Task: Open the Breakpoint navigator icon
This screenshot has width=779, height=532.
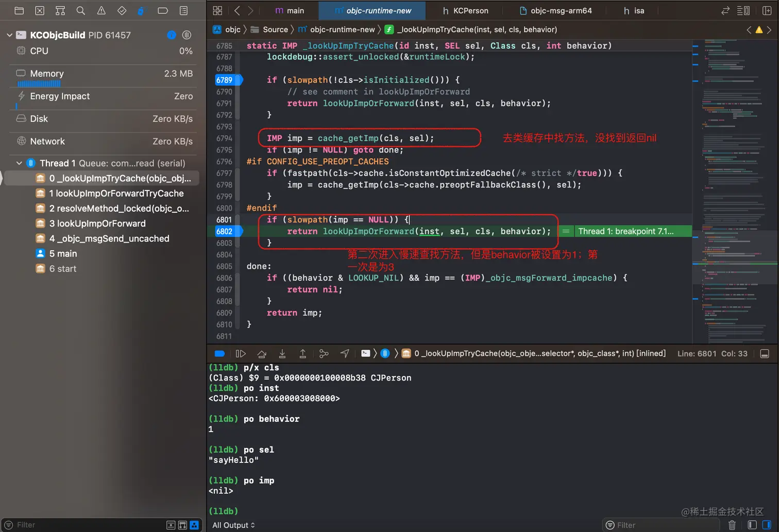Action: coord(163,10)
